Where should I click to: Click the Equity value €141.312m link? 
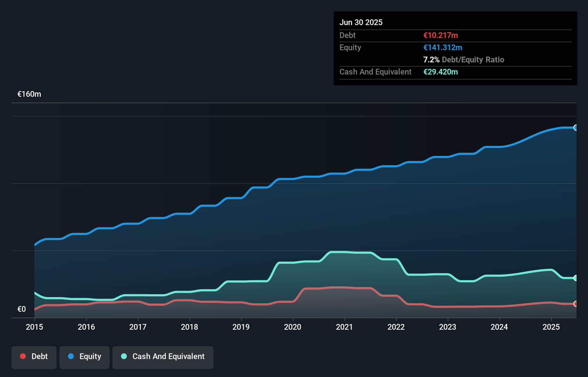point(443,47)
